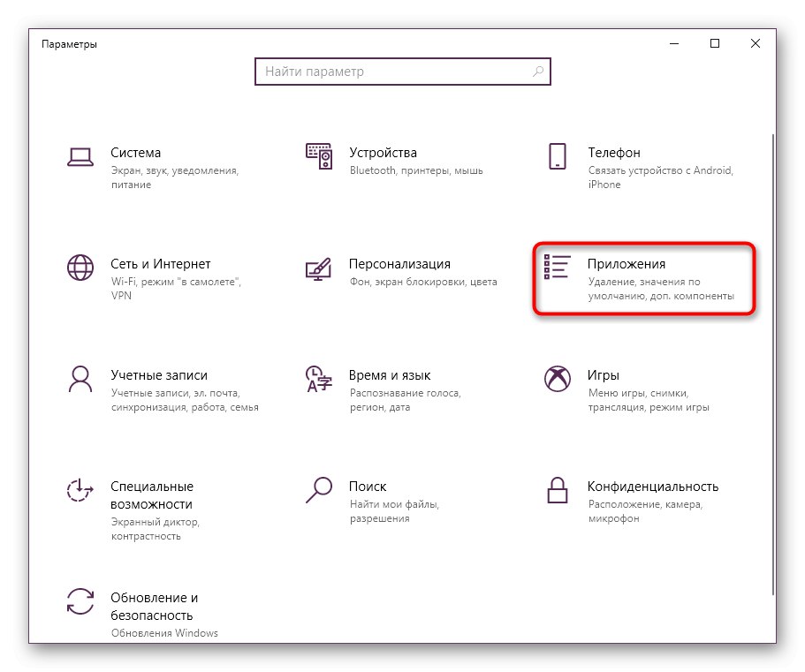Viewport: 805px width, 672px height.
Task: Click the Персонализация paintbrush icon
Action: [x=318, y=268]
